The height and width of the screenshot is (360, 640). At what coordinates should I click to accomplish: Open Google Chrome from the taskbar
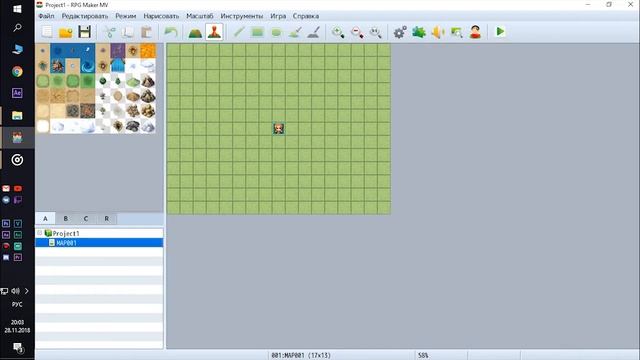(17, 71)
